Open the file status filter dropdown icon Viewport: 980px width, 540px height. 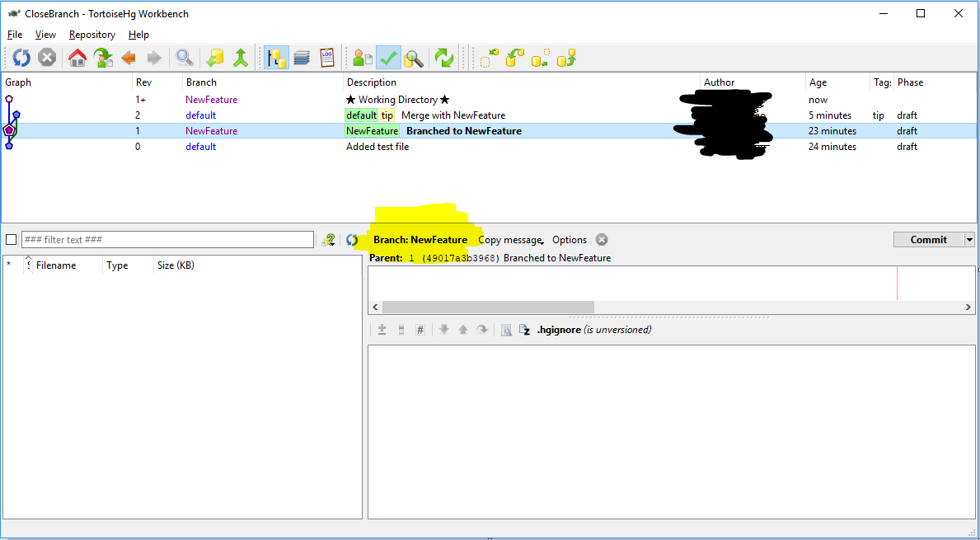(x=328, y=239)
